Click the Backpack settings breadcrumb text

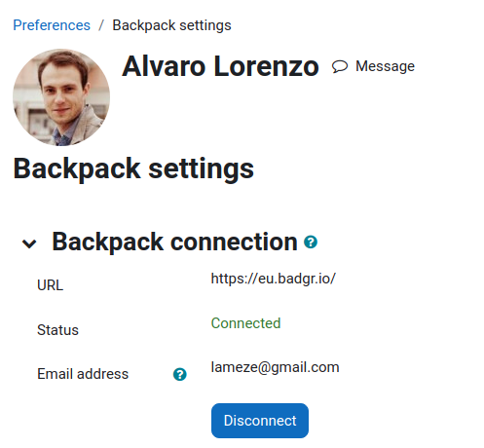click(171, 25)
